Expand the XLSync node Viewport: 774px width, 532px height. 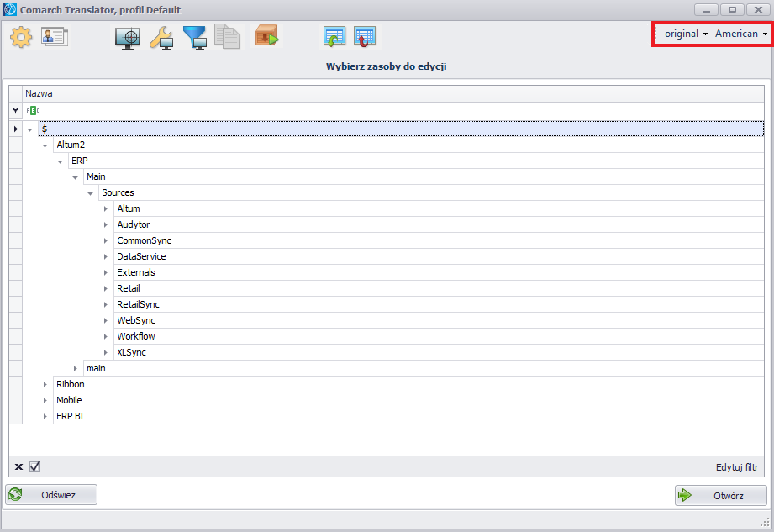tap(106, 352)
